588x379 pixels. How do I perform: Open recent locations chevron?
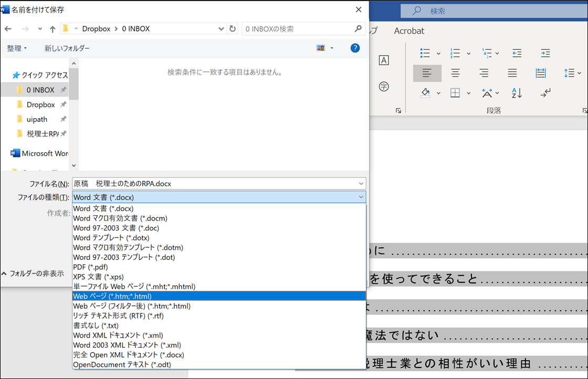click(x=40, y=29)
